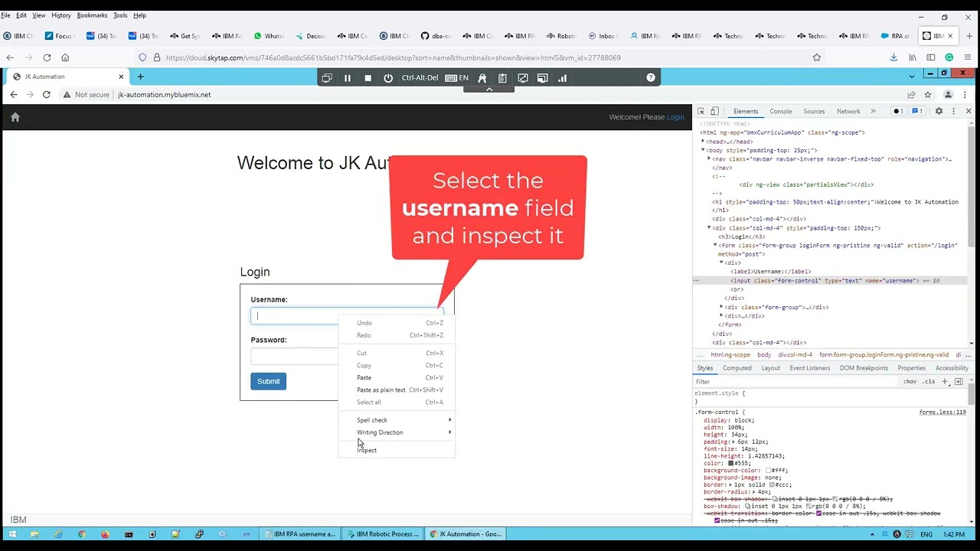
Task: Click the Login link in the navbar
Action: (x=675, y=117)
